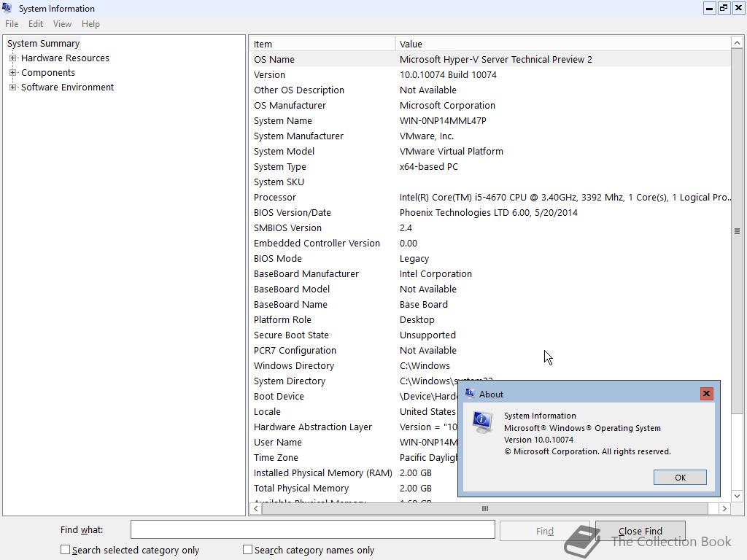Image resolution: width=747 pixels, height=560 pixels.
Task: Select the Windows Directory row
Action: (x=489, y=365)
